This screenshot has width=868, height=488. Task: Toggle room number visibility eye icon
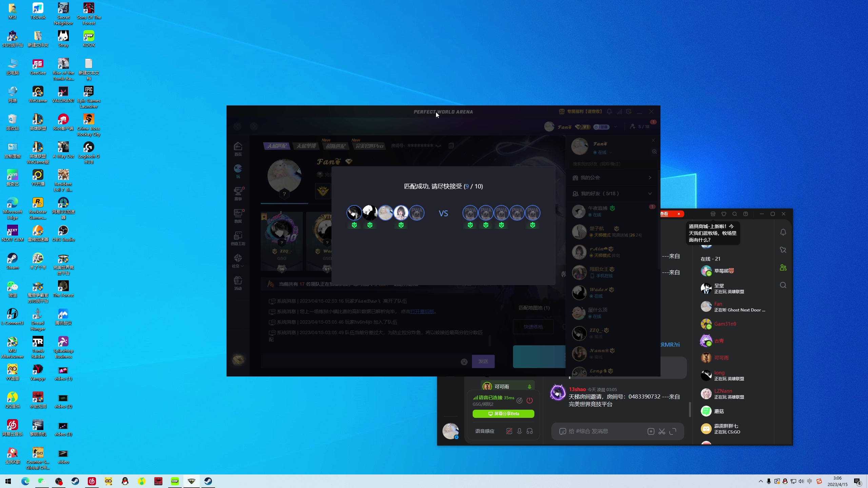(x=438, y=146)
